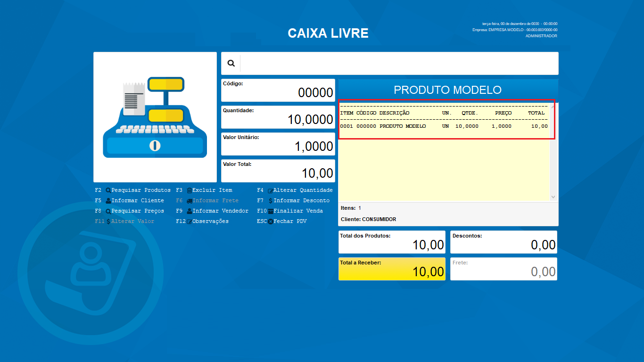Click the magnifier icon in search bar
Image resolution: width=644 pixels, height=362 pixels.
(231, 63)
